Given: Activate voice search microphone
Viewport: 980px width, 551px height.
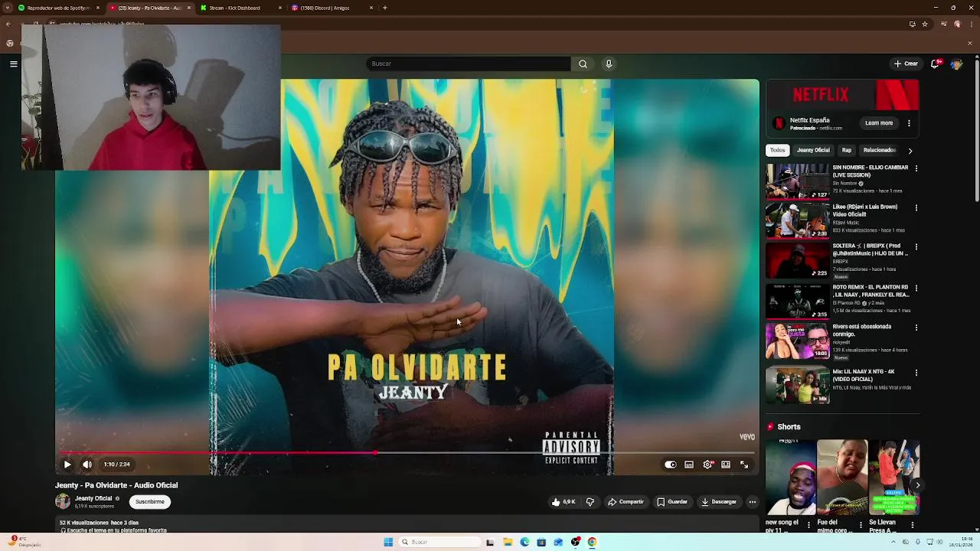Looking at the screenshot, I should pyautogui.click(x=609, y=64).
